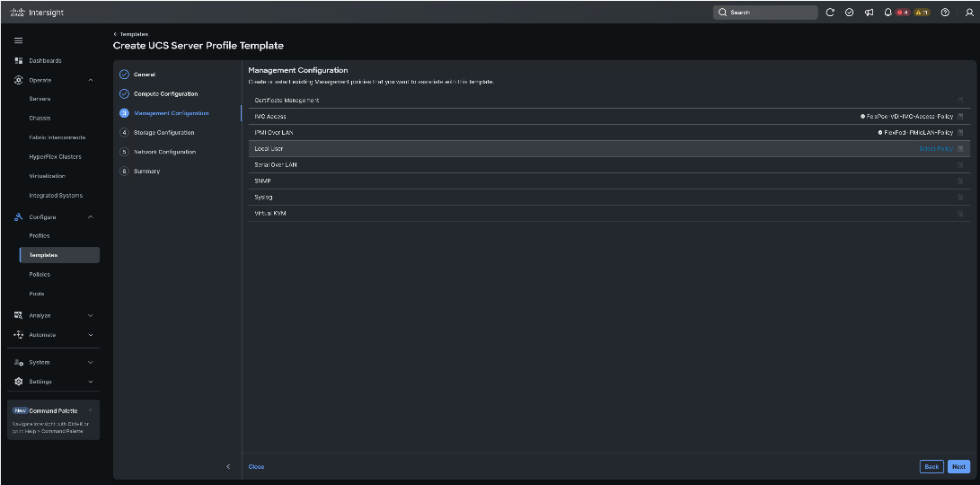Image resolution: width=980 pixels, height=485 pixels.
Task: Select Templates in the sidebar
Action: pyautogui.click(x=59, y=255)
